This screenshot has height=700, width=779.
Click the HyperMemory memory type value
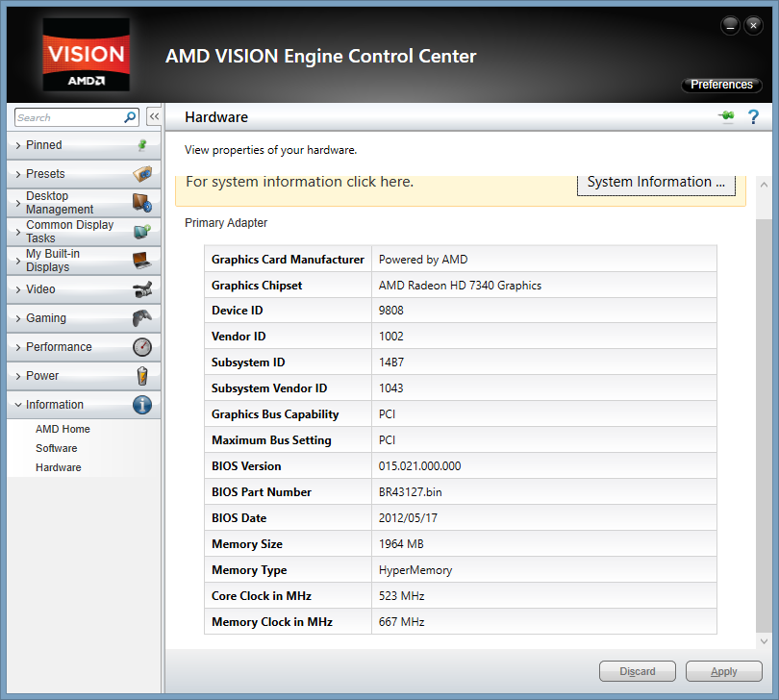point(415,570)
